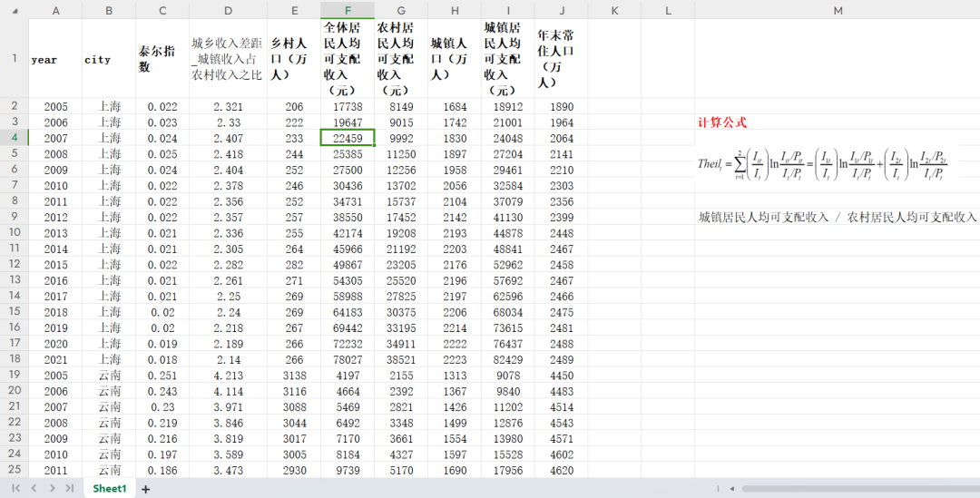Select cell containing 9739
Screen dimensions: 980x498
pos(348,469)
